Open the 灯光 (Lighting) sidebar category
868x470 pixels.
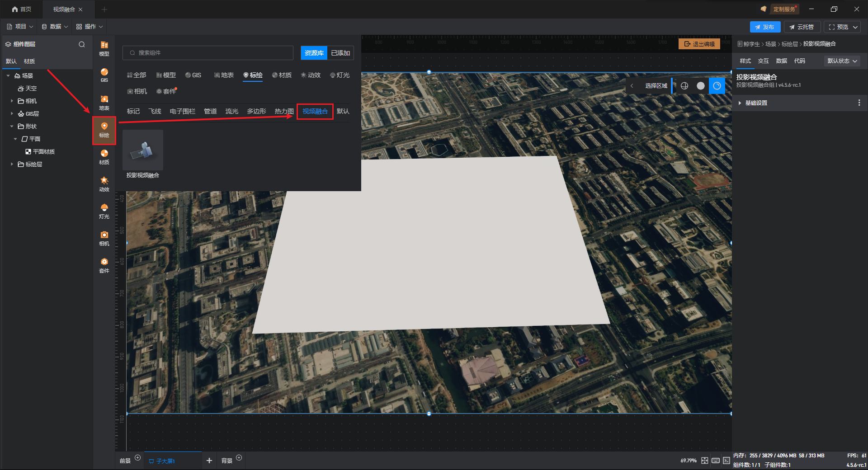click(104, 211)
